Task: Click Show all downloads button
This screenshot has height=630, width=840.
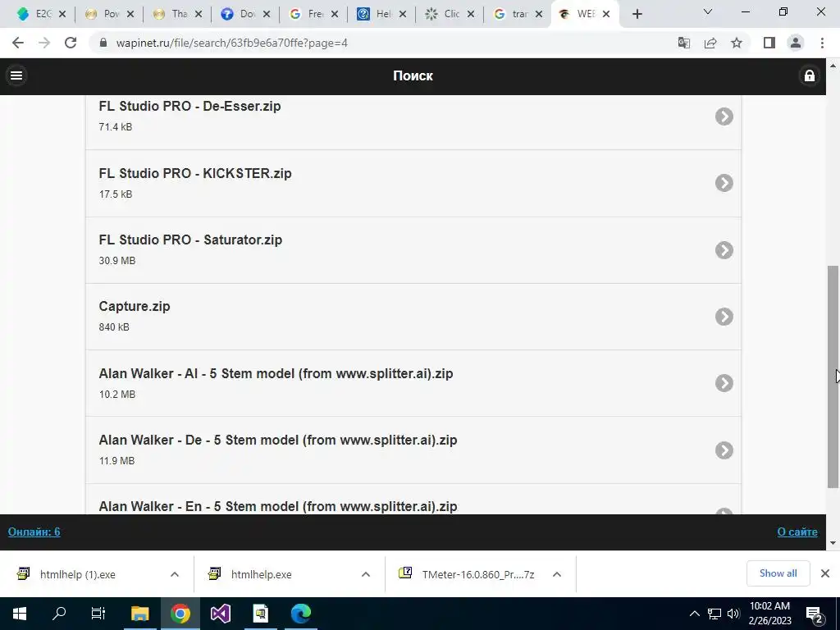Action: [778, 573]
